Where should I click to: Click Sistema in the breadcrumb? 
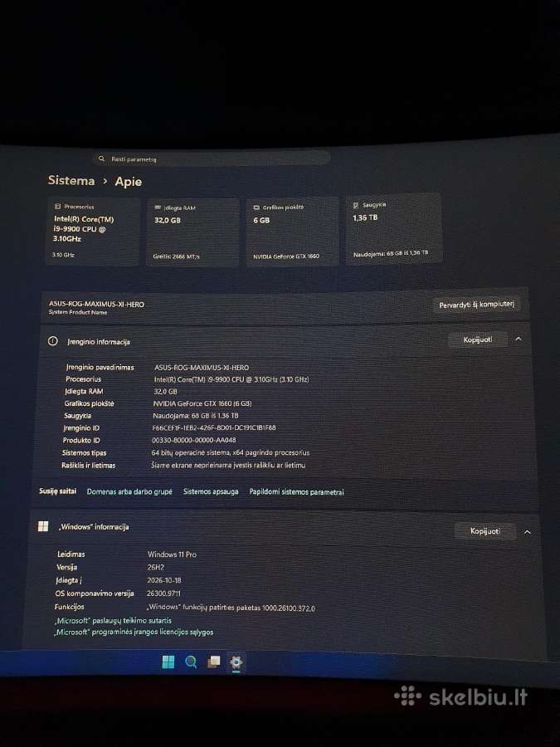tap(71, 181)
